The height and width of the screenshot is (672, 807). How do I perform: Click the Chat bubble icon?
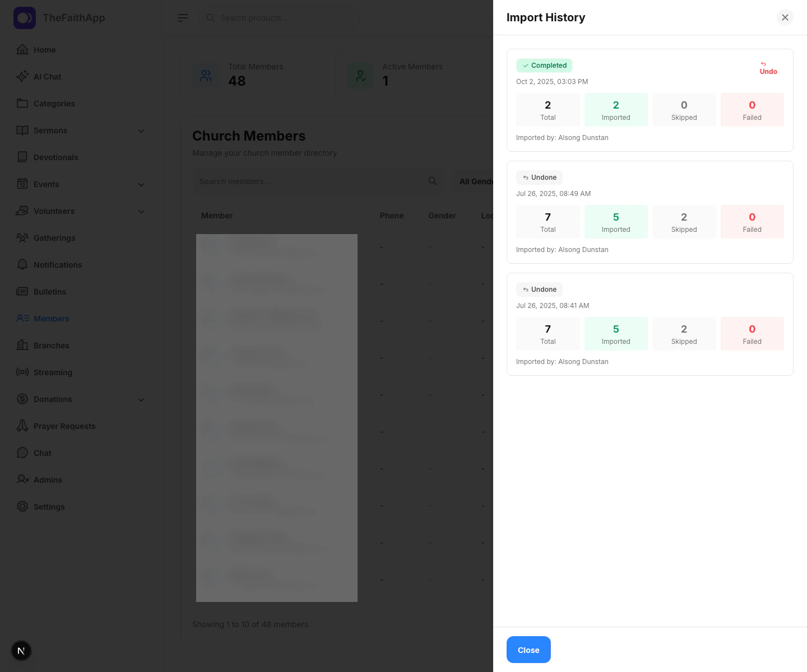tap(22, 452)
